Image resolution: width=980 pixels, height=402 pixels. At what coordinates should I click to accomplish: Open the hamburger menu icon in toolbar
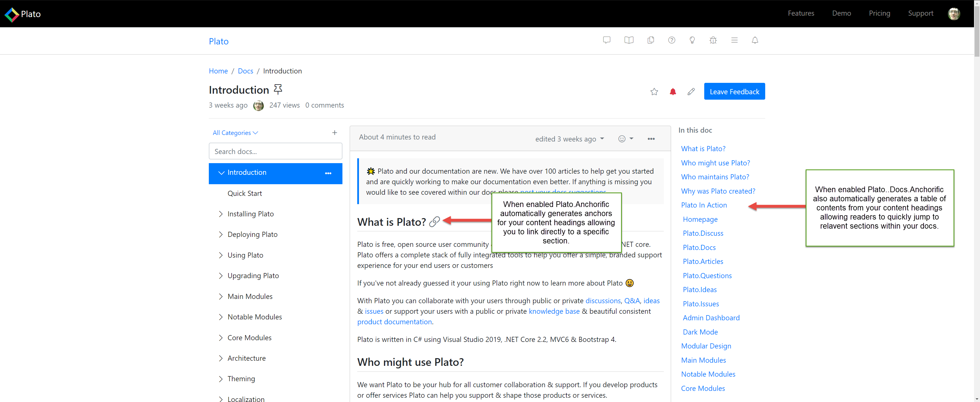(x=735, y=40)
